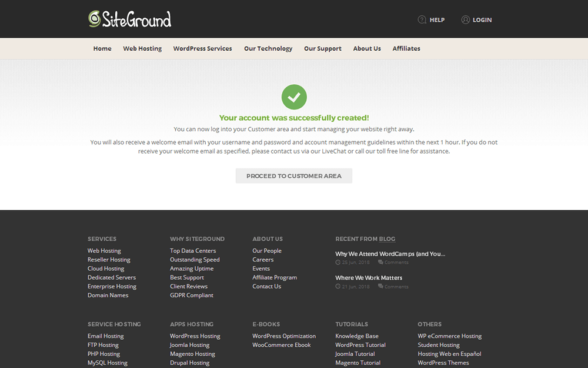Click the Login user icon
This screenshot has height=368, width=588.
coord(465,20)
